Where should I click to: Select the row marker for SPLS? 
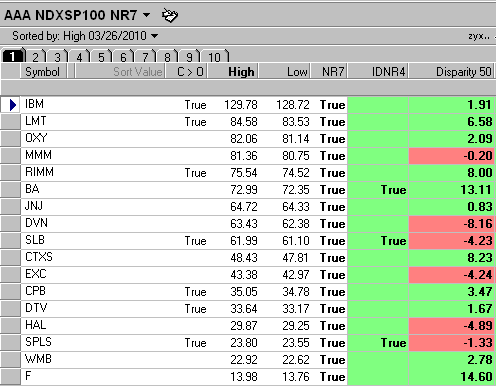coord(11,343)
